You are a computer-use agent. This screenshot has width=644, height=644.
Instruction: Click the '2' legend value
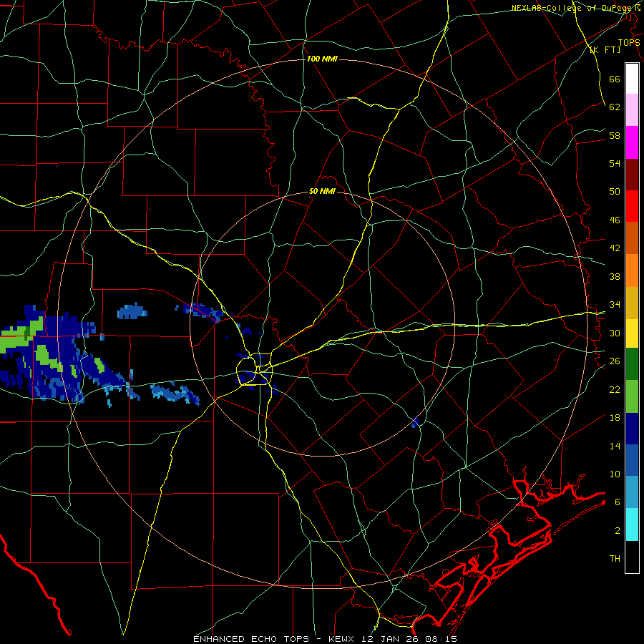[617, 530]
